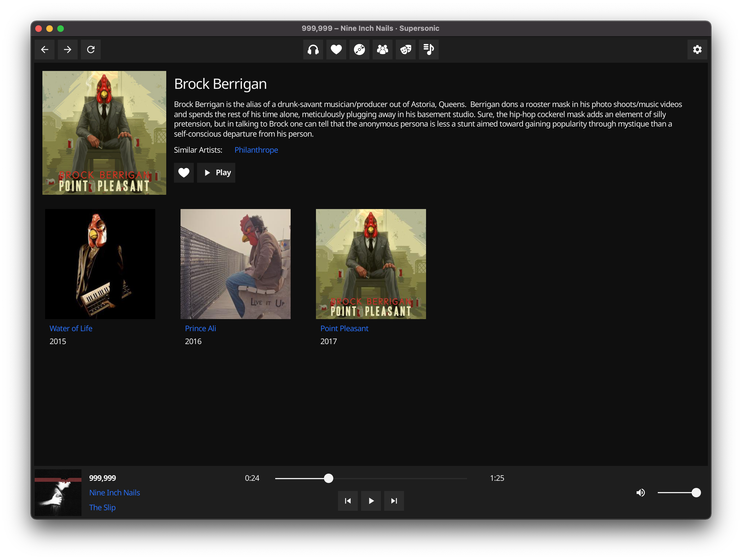Open the Point Pleasant album cover in grid

(371, 264)
